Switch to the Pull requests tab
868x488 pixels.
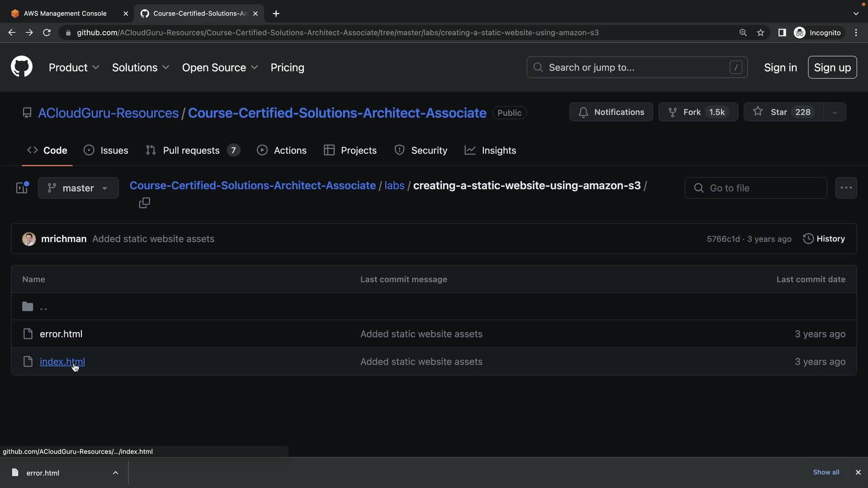[191, 150]
